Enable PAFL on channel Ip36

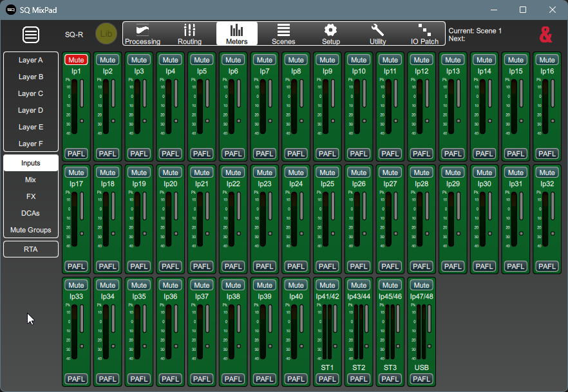pyautogui.click(x=170, y=379)
